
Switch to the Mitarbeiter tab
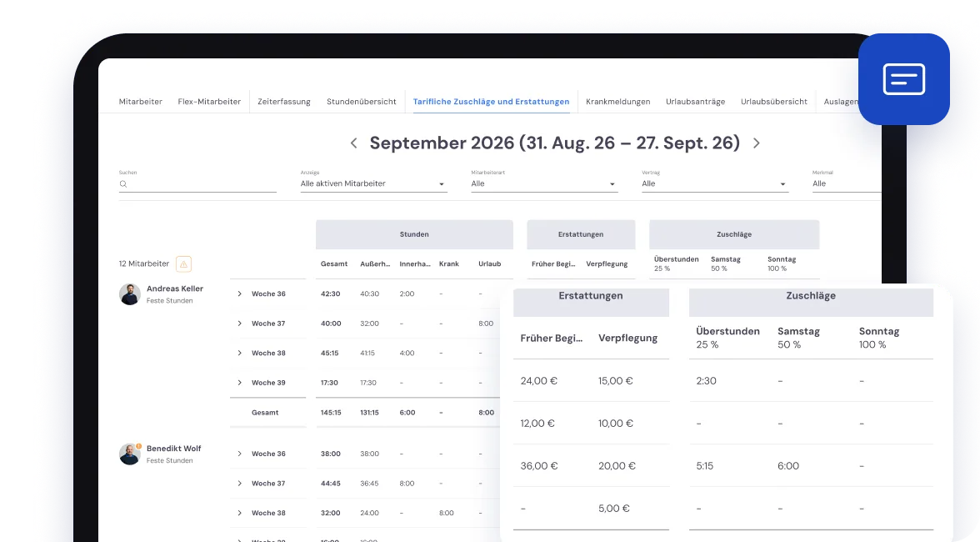(x=141, y=102)
